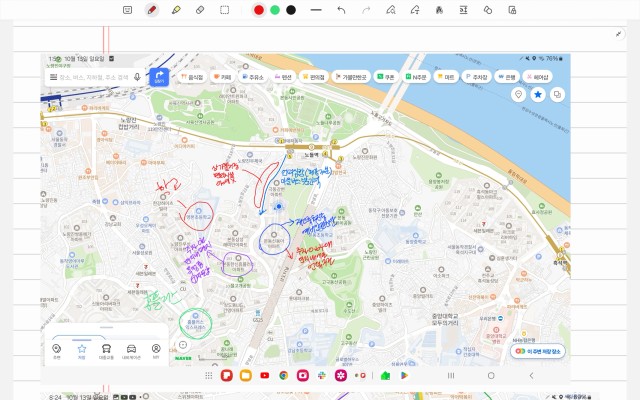
Task: Open the 저장 star tab
Action: click(82, 351)
